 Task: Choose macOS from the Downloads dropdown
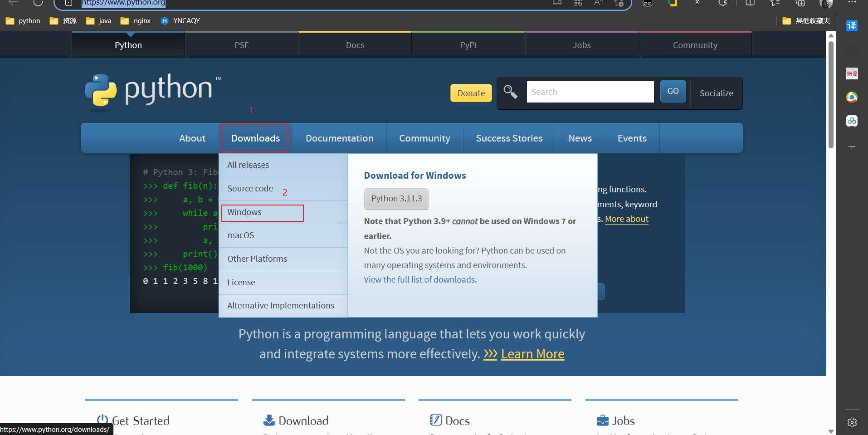(x=241, y=235)
